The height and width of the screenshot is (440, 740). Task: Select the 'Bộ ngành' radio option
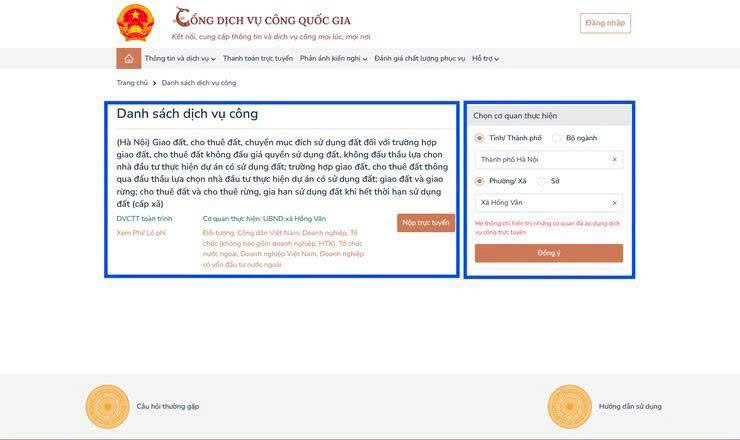557,138
